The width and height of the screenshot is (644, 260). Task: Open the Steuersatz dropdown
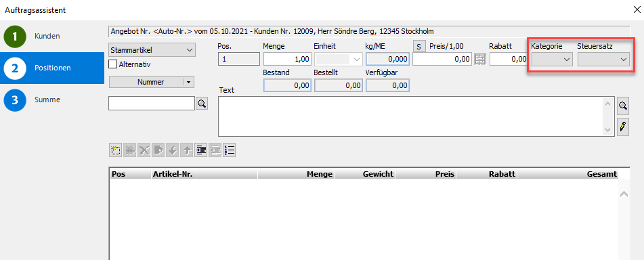point(603,60)
